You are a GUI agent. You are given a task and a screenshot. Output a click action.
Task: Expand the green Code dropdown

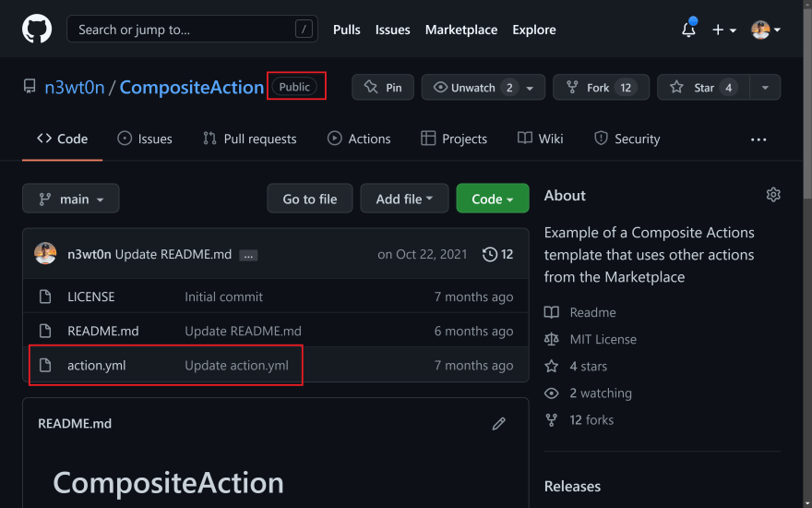(x=493, y=199)
